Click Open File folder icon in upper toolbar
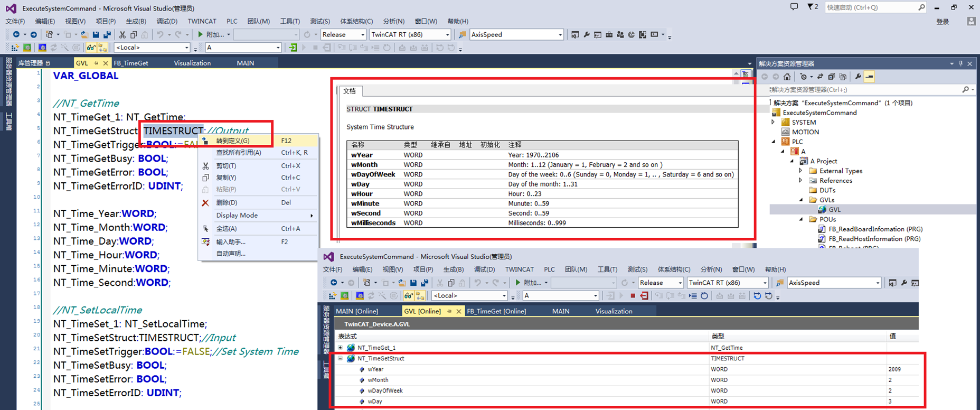 84,34
